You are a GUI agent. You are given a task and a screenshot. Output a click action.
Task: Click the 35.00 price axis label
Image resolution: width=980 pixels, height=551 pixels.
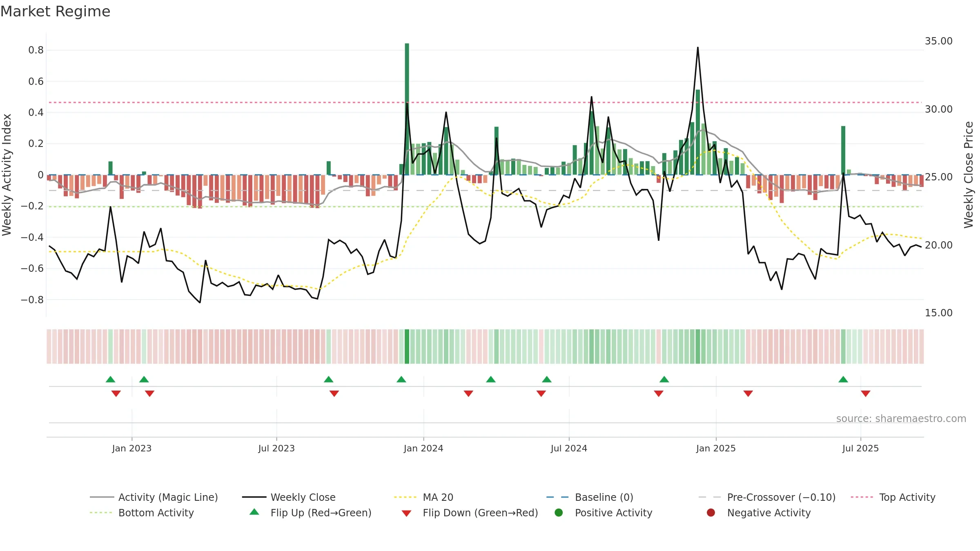coord(938,41)
